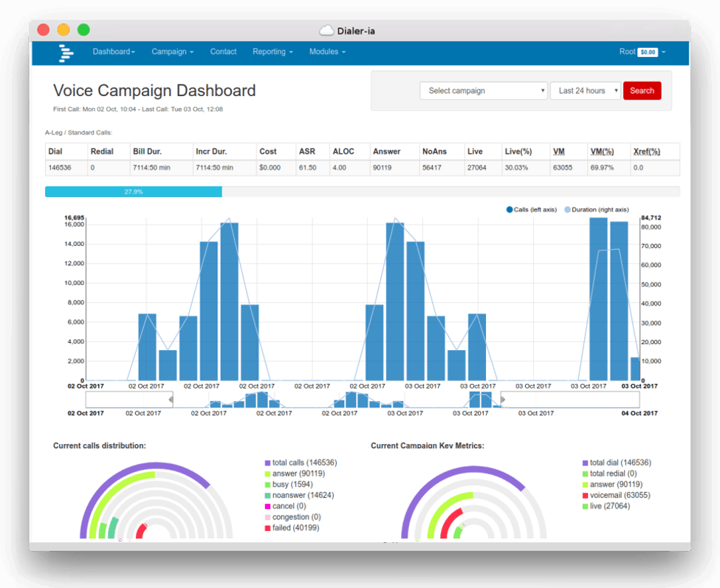Click the Dial value 146536

(60, 168)
